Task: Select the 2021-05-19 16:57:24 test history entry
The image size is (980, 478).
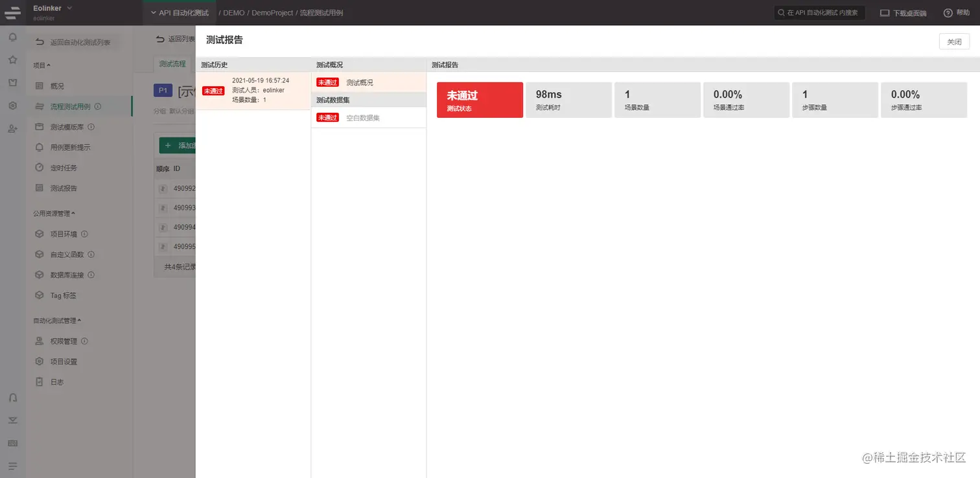Action: coord(253,91)
